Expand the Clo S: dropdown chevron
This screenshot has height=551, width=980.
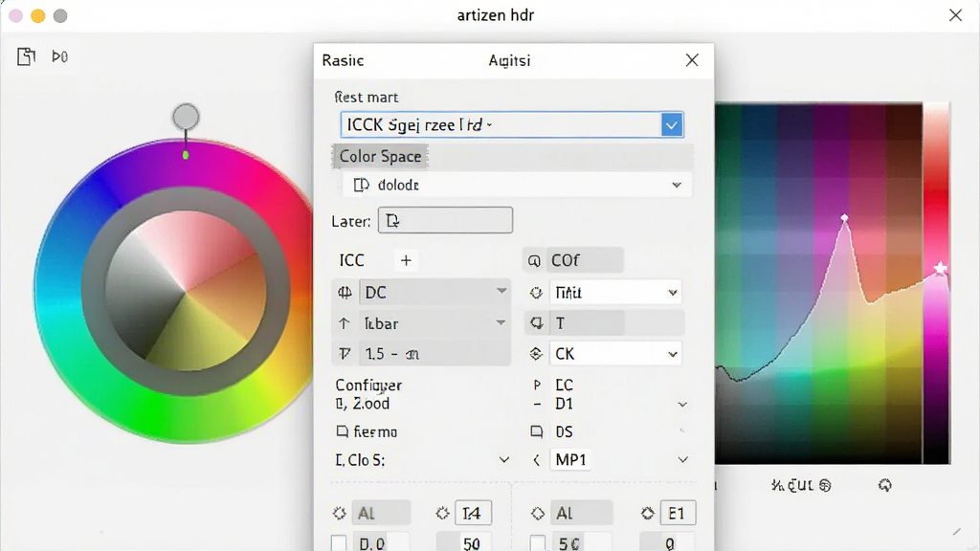click(503, 460)
